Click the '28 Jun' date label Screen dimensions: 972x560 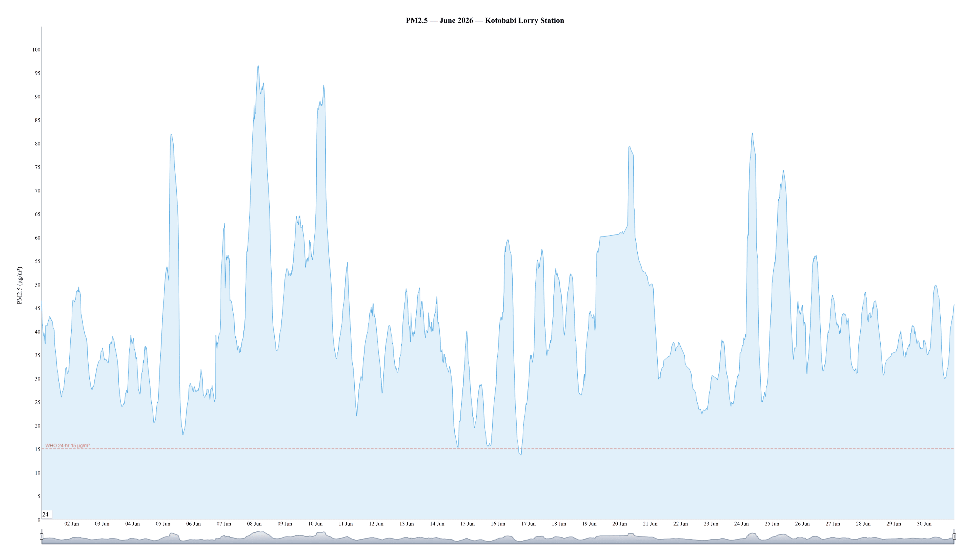863,524
